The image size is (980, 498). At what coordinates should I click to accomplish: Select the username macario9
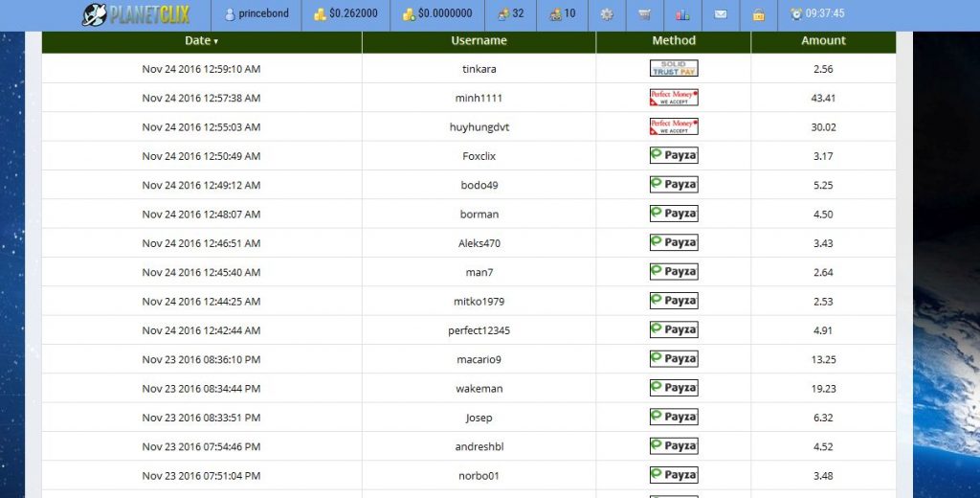point(479,359)
